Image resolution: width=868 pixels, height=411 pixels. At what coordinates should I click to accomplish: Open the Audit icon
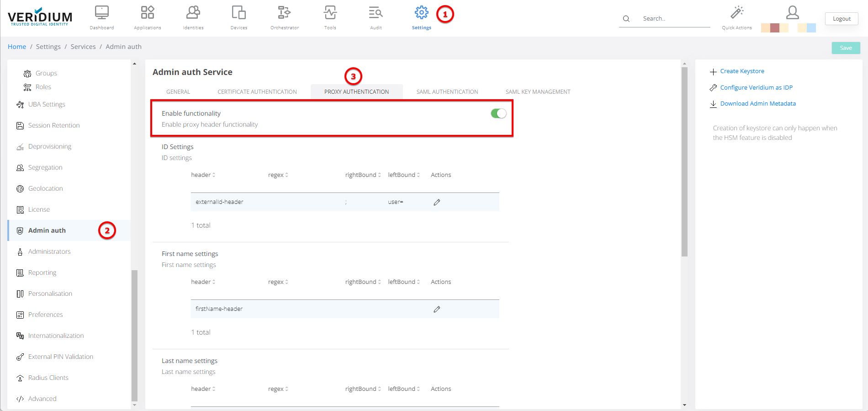[x=376, y=13]
